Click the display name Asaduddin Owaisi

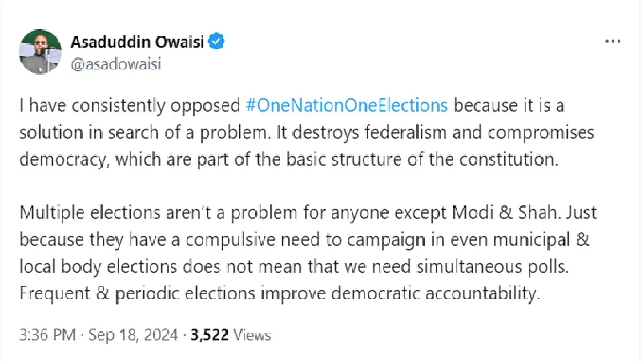137,42
